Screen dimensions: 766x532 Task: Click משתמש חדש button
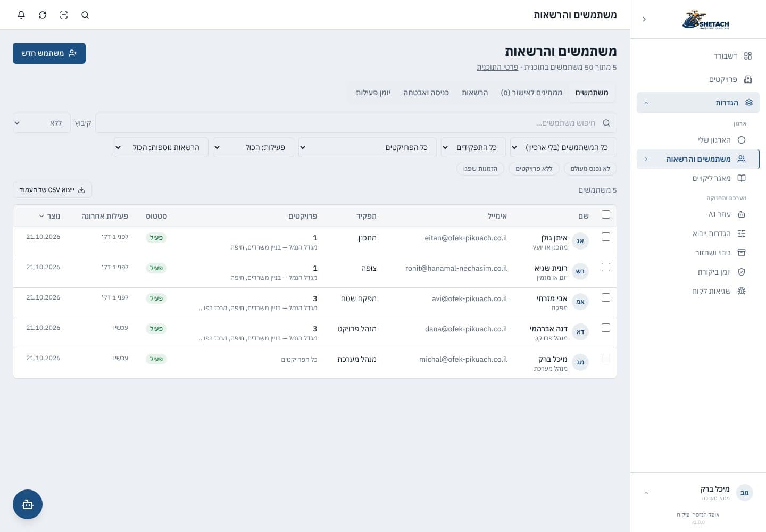[49, 53]
